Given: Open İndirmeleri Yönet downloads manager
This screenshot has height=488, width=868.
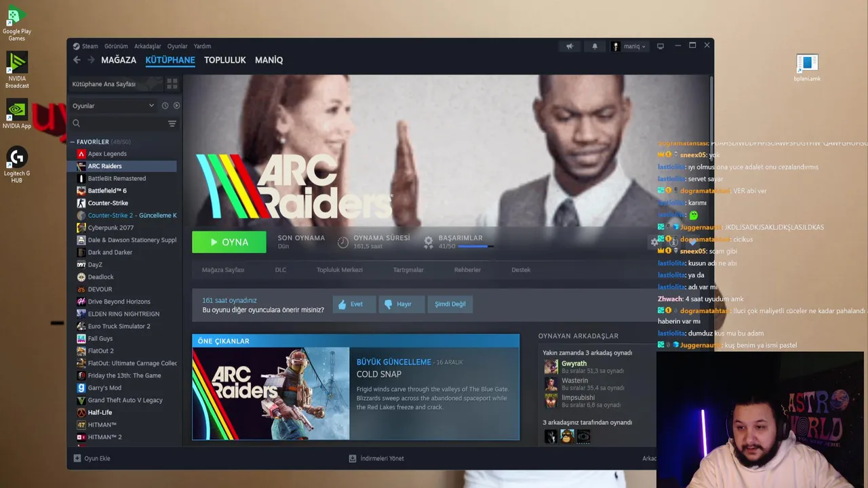Looking at the screenshot, I should coord(376,458).
